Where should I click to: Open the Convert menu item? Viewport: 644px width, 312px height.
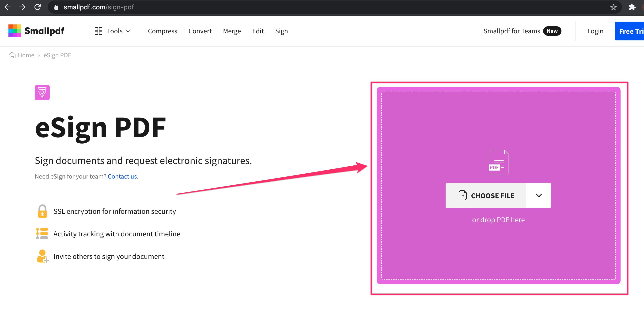[x=200, y=31]
